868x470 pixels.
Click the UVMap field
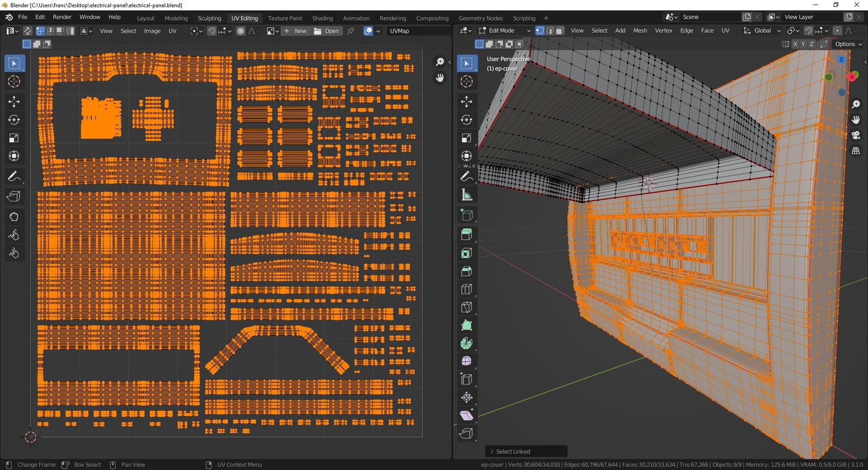418,31
